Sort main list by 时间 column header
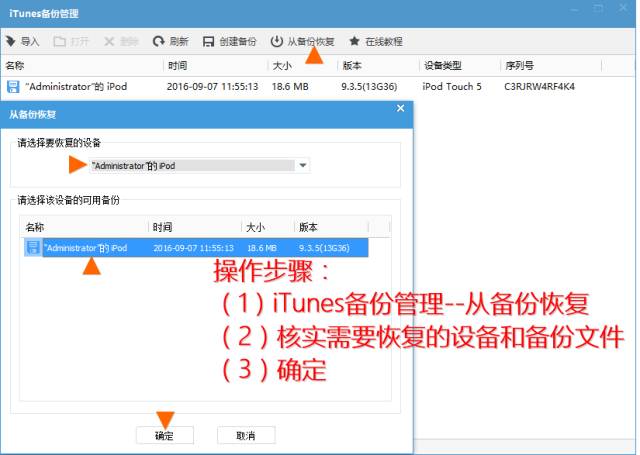Screen dimensions: 640x455 coord(216,65)
